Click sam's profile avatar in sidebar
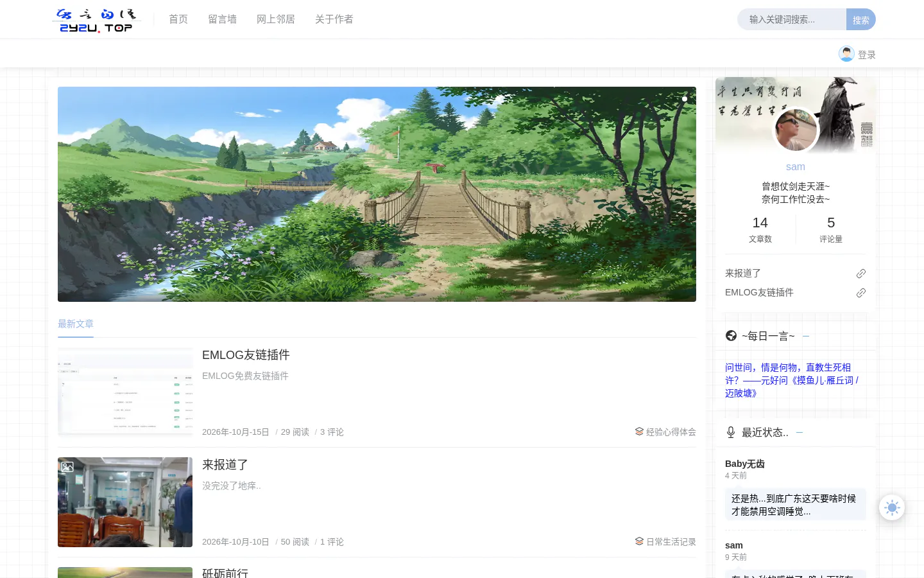The height and width of the screenshot is (578, 924). tap(796, 130)
